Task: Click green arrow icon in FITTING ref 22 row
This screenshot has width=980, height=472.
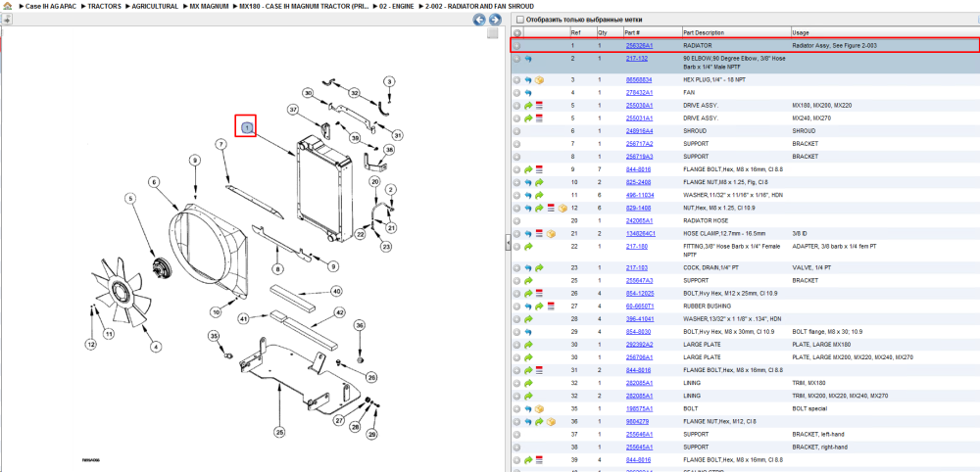Action: 528,247
